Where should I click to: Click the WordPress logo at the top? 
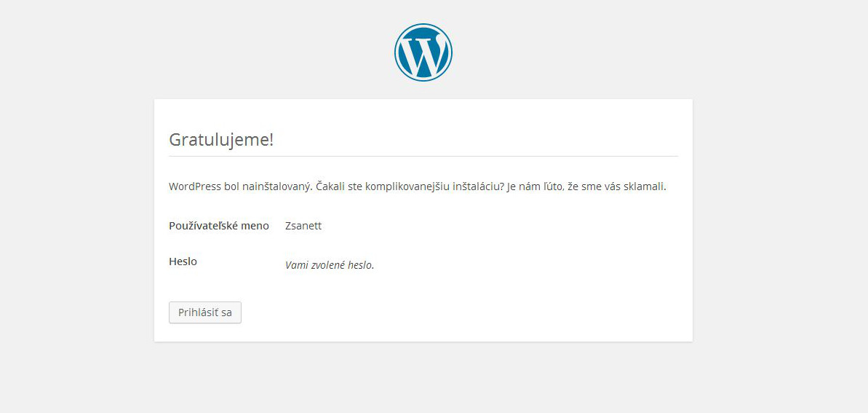[423, 52]
